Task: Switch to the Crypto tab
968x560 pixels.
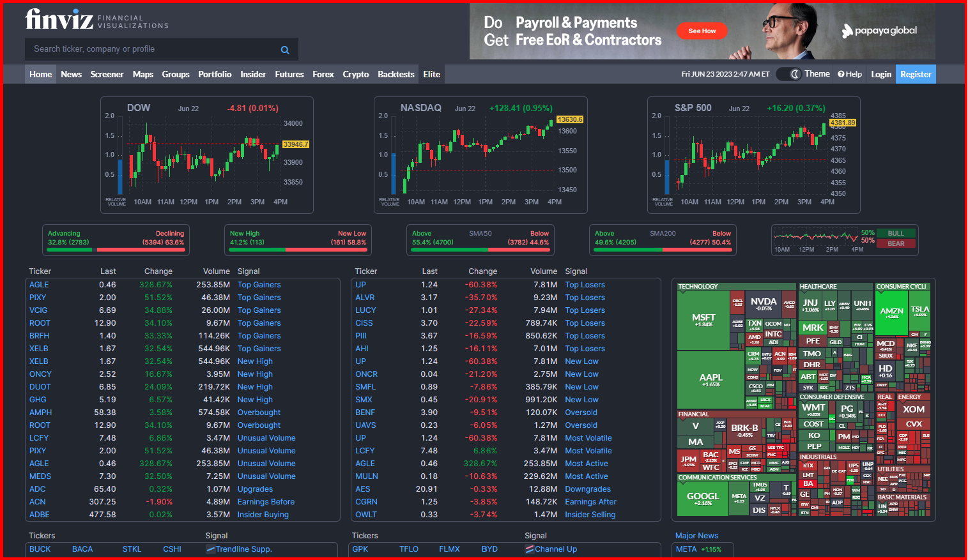Action: point(355,73)
